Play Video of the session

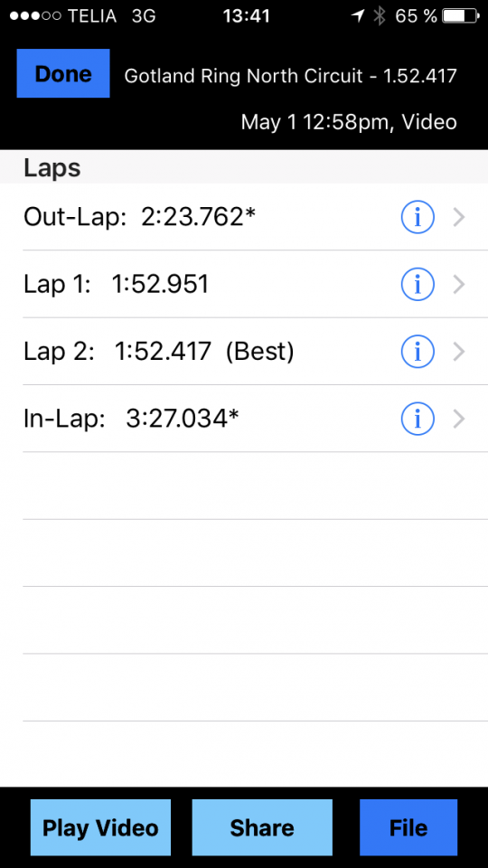click(x=100, y=827)
